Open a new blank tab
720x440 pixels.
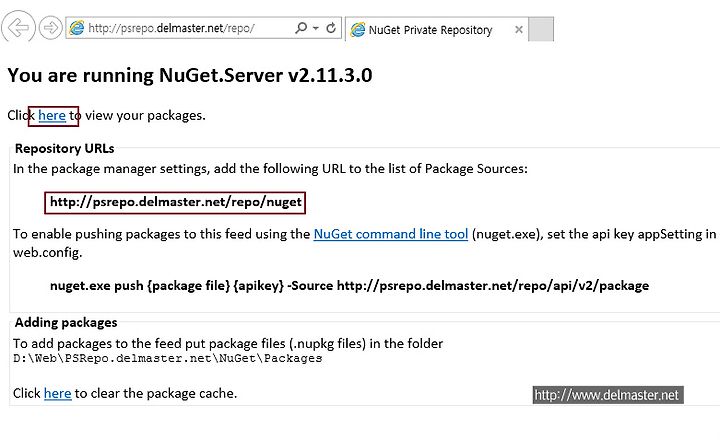tap(541, 29)
